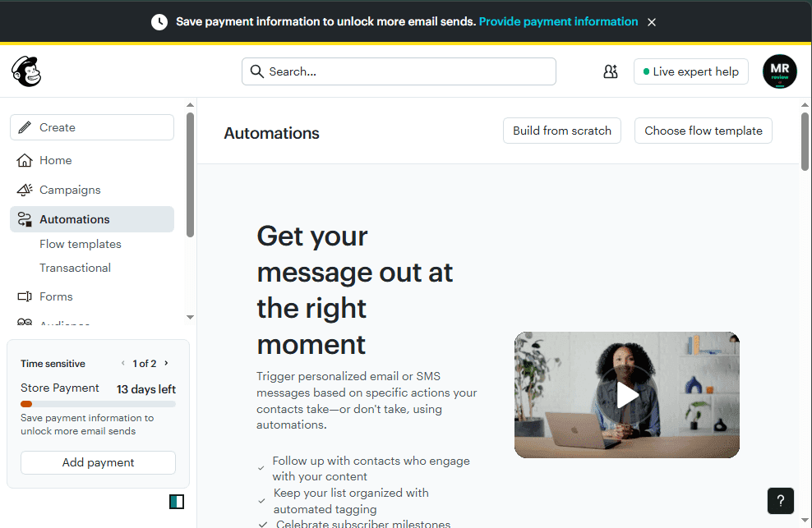Click the Automations flow icon

tap(25, 219)
